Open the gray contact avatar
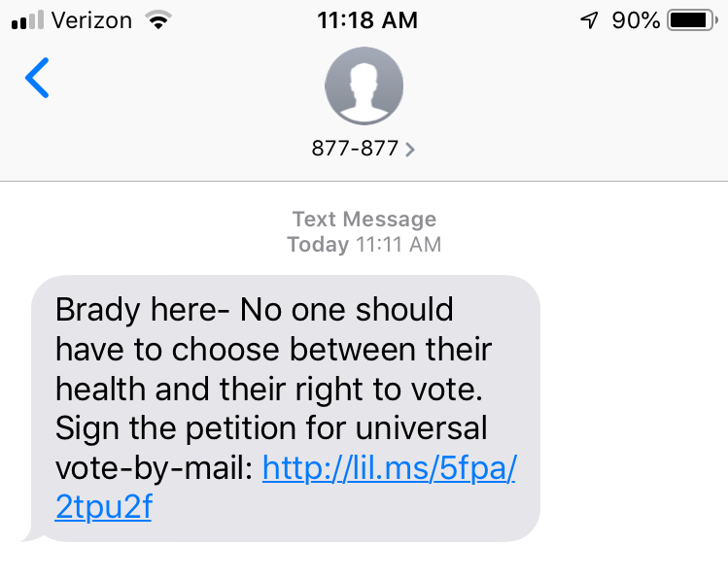Screen dimensions: 728x579 coord(364,86)
